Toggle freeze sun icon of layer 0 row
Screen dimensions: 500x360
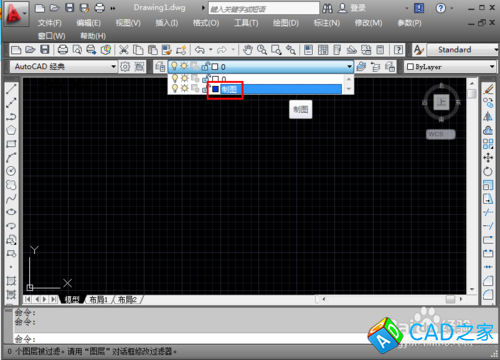(x=184, y=79)
